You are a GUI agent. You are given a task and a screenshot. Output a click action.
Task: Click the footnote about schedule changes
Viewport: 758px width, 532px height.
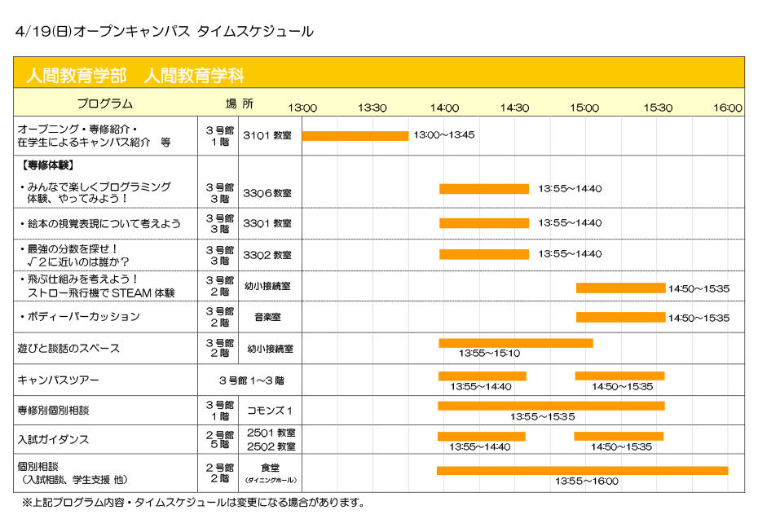[192, 503]
